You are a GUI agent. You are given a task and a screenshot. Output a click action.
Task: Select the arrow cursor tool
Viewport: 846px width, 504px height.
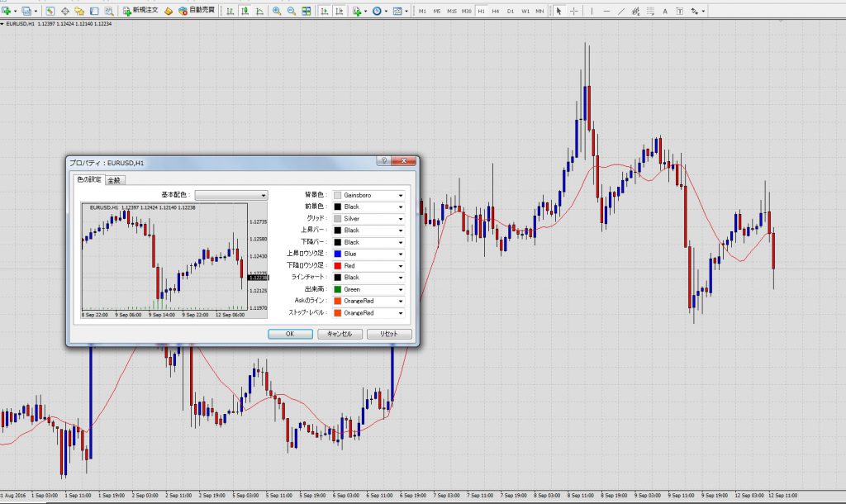pos(559,11)
